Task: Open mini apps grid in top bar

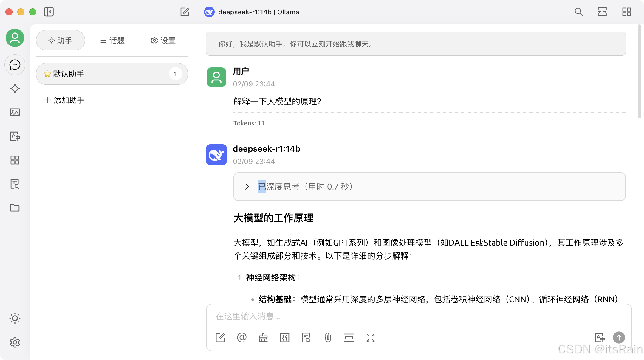Action: (x=627, y=12)
